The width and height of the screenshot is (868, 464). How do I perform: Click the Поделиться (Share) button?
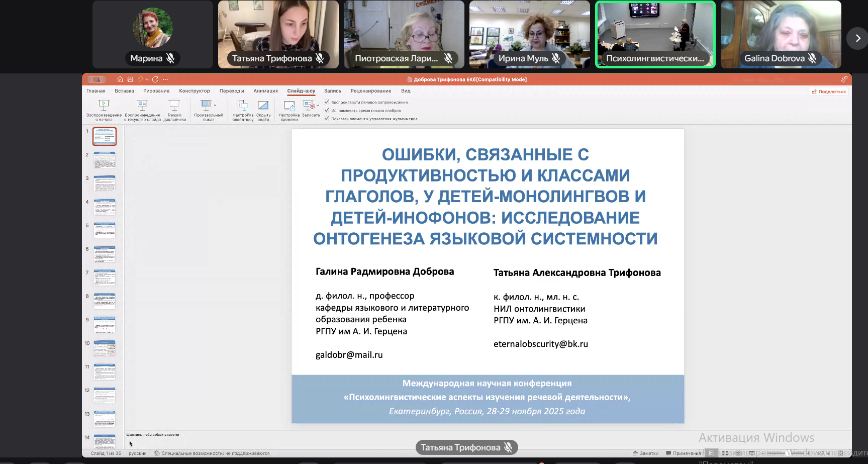point(828,91)
